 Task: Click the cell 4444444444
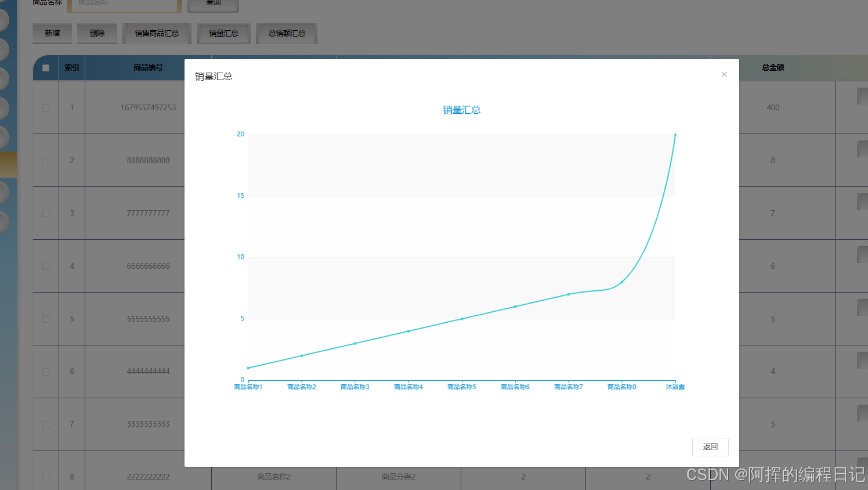click(x=148, y=372)
